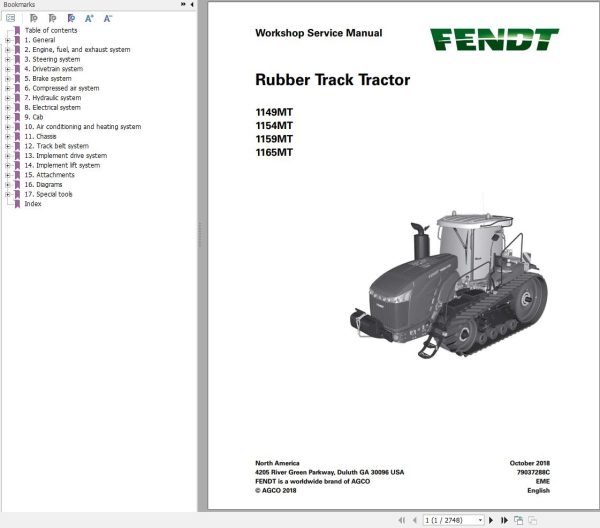
Task: Select the '14. Implement lift system' bookmark
Action: [62, 165]
